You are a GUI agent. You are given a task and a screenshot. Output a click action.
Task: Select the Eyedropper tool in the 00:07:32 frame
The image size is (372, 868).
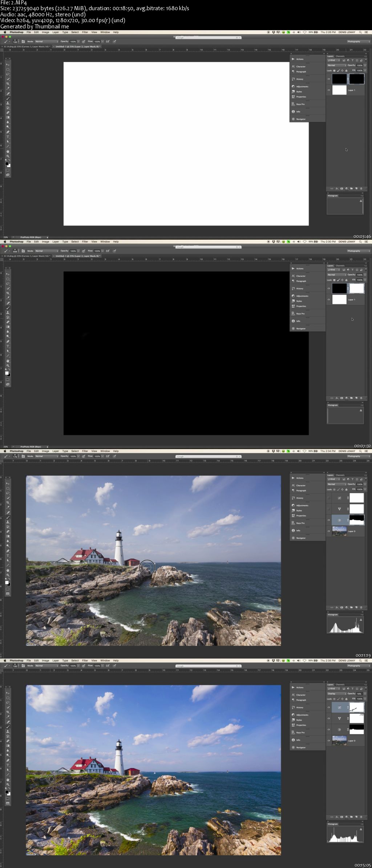click(x=8, y=298)
